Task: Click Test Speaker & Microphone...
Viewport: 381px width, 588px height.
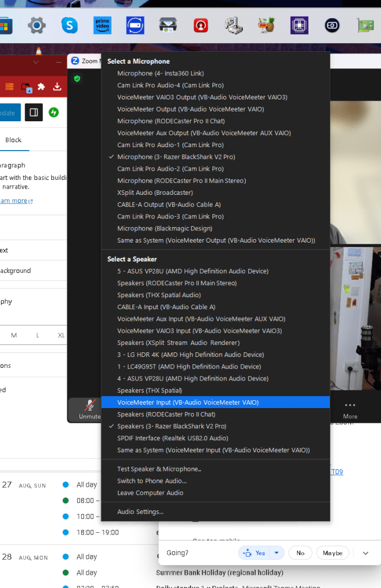Action: 215,469
